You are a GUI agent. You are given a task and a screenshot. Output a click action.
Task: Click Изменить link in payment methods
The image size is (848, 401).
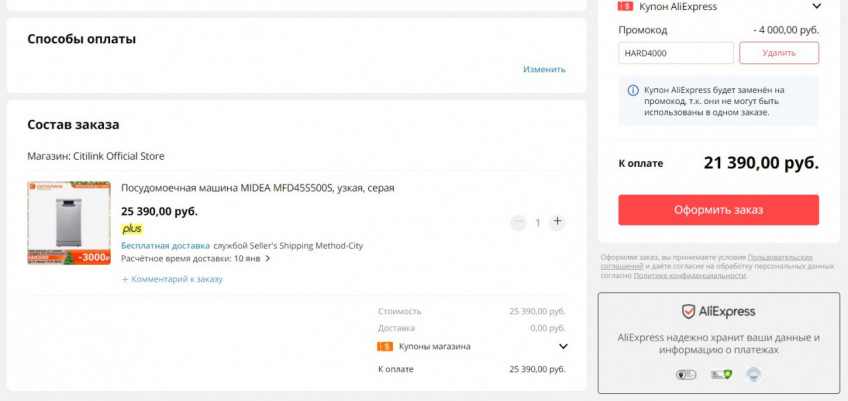tap(544, 69)
